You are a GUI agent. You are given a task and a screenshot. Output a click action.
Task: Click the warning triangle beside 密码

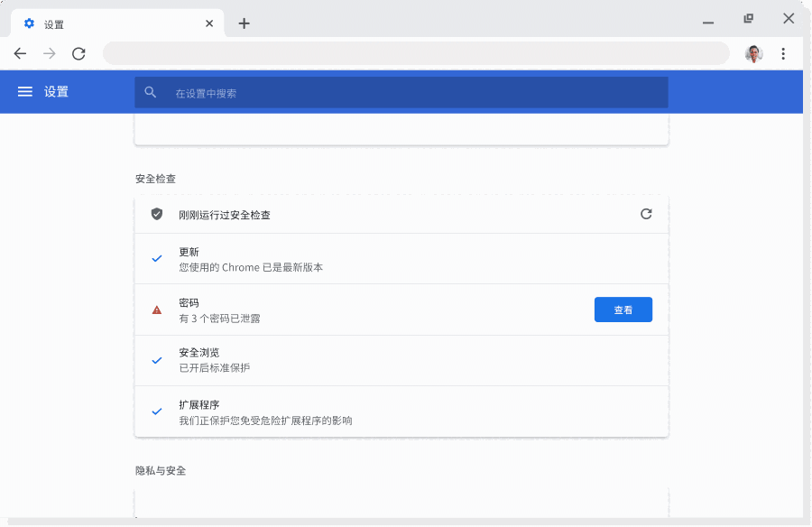coord(155,310)
